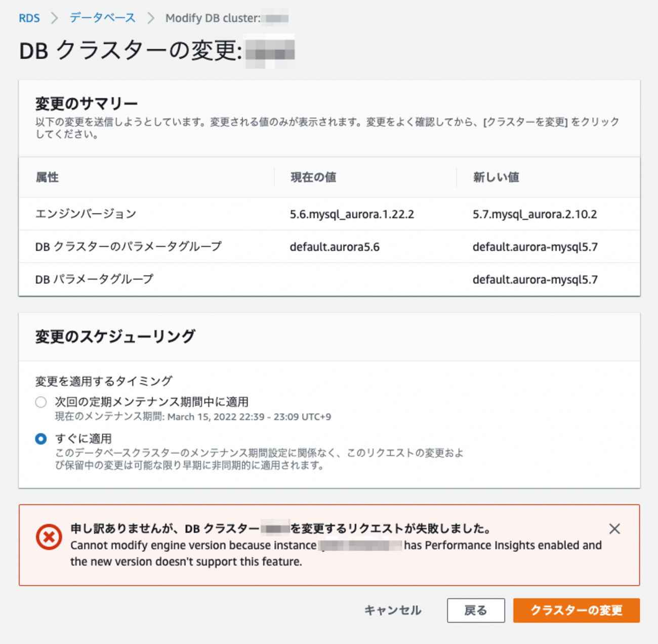This screenshot has height=644, width=658.
Task: Select the DB パラメータグループ row label
Action: pos(94,279)
